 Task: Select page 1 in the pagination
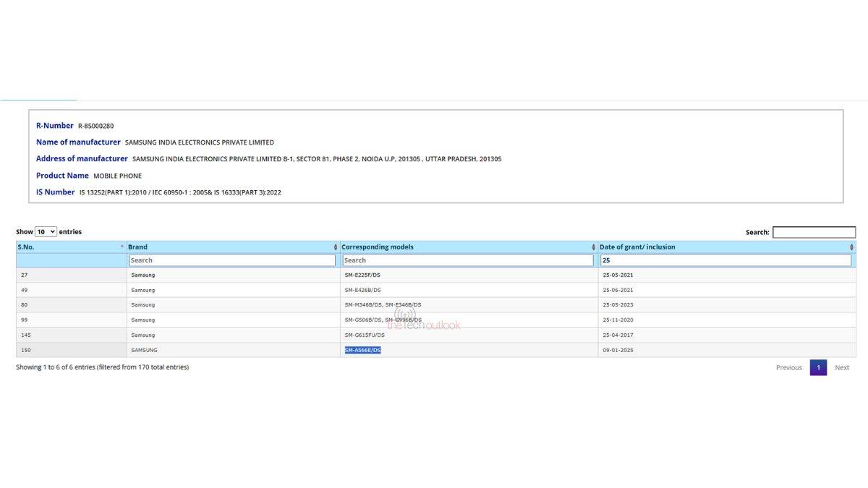[818, 367]
